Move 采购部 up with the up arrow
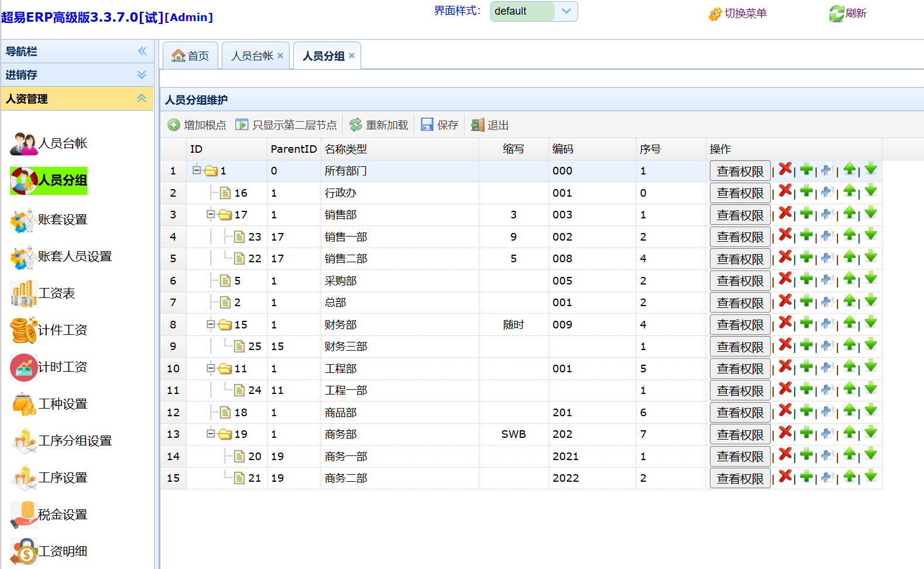The image size is (924, 569). click(x=850, y=279)
